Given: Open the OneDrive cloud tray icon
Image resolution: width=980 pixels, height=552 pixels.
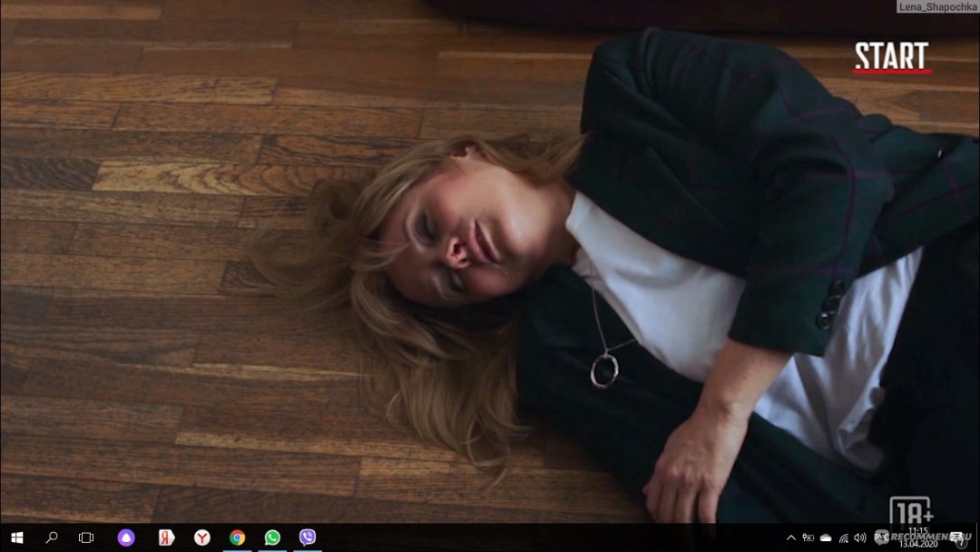Looking at the screenshot, I should (x=826, y=537).
